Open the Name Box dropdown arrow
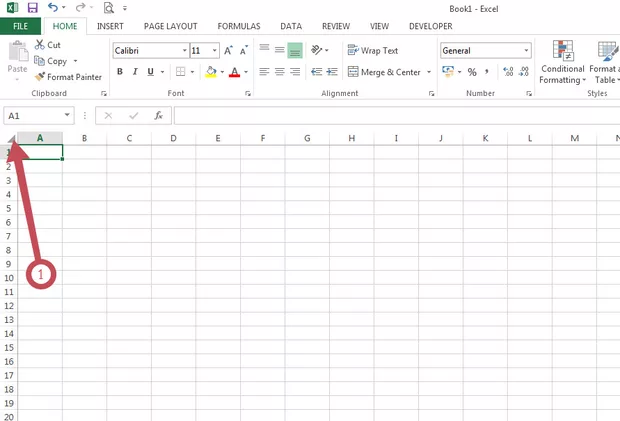Image resolution: width=620 pixels, height=421 pixels. 67,115
